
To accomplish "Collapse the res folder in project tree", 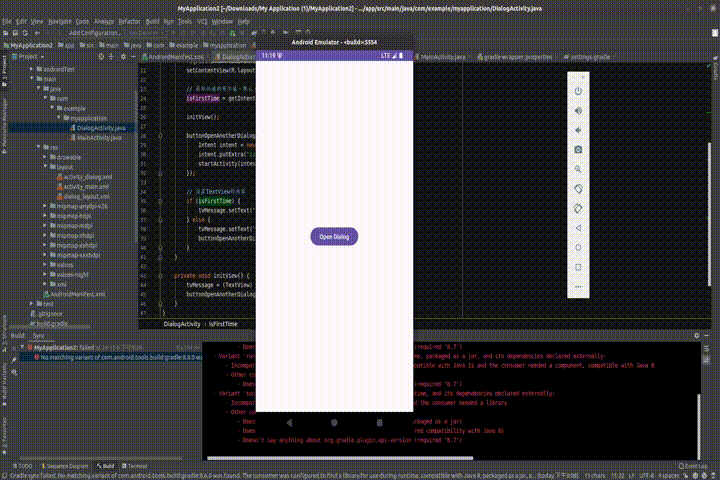I will [x=40, y=147].
